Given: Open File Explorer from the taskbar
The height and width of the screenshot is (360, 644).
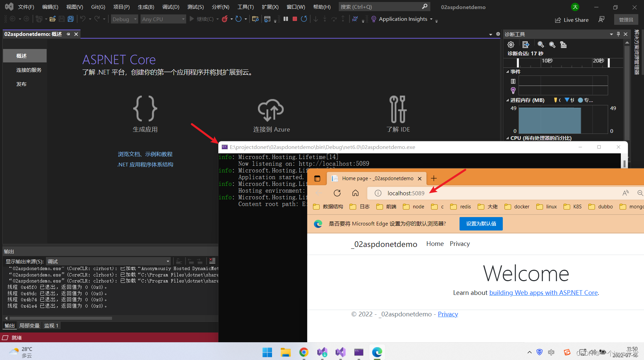Looking at the screenshot, I should pyautogui.click(x=285, y=352).
